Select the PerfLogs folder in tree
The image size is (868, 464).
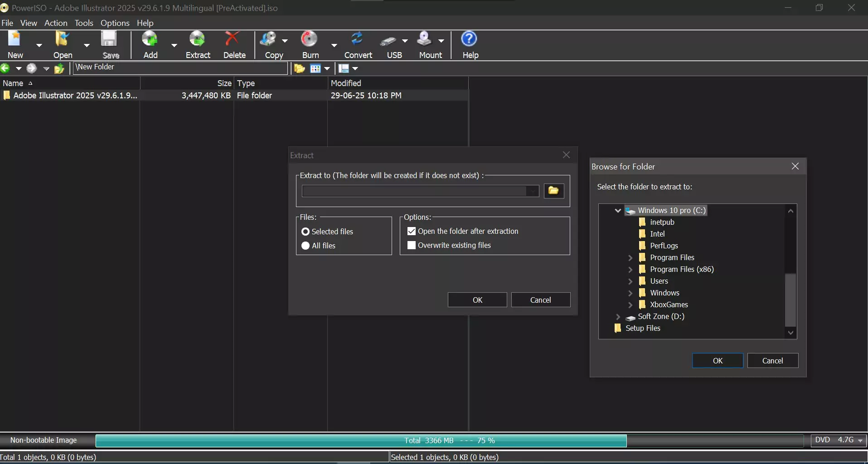coord(664,246)
